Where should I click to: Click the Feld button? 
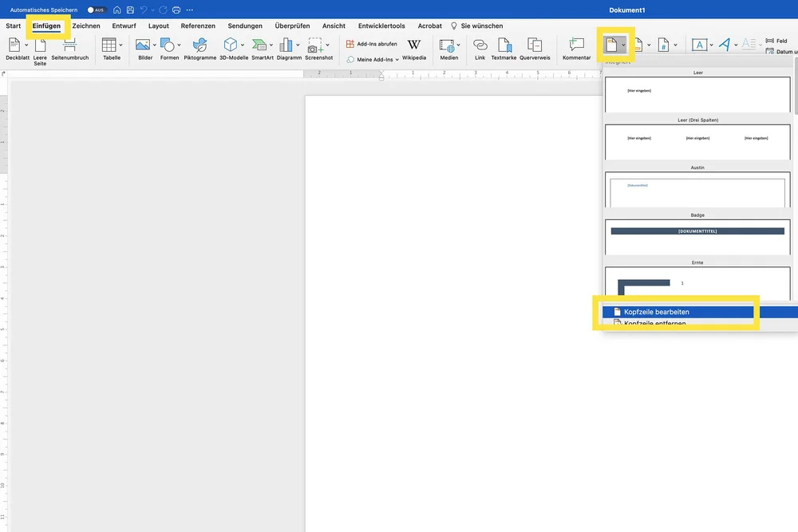(776, 41)
